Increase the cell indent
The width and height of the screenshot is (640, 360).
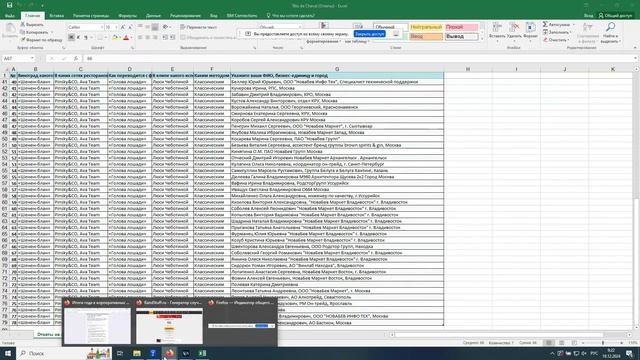[173, 38]
